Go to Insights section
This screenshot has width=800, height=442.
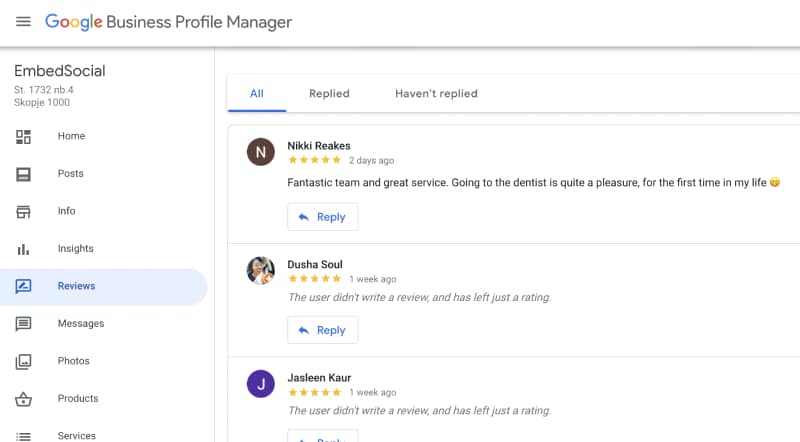(76, 248)
